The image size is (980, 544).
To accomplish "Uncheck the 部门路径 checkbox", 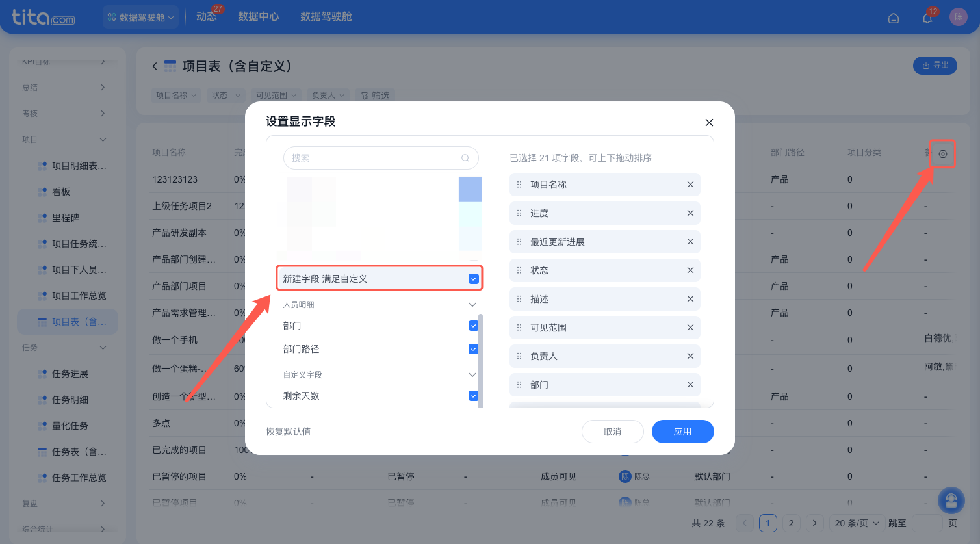I will (x=473, y=349).
